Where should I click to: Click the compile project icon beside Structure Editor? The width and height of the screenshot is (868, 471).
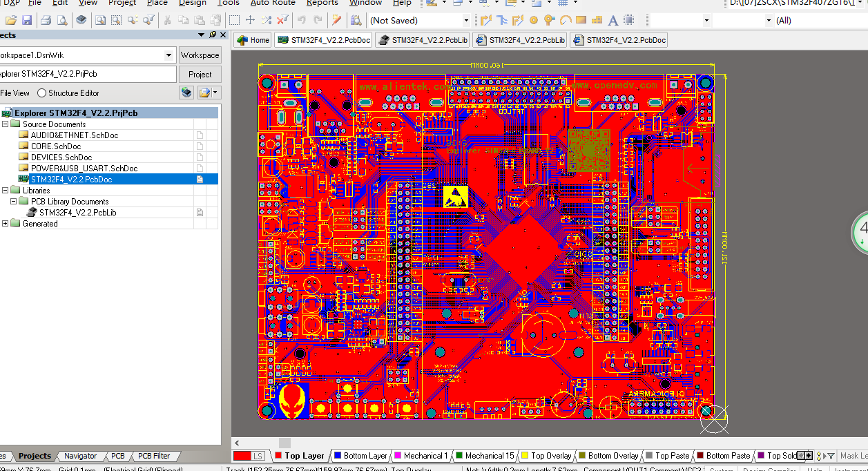point(186,93)
